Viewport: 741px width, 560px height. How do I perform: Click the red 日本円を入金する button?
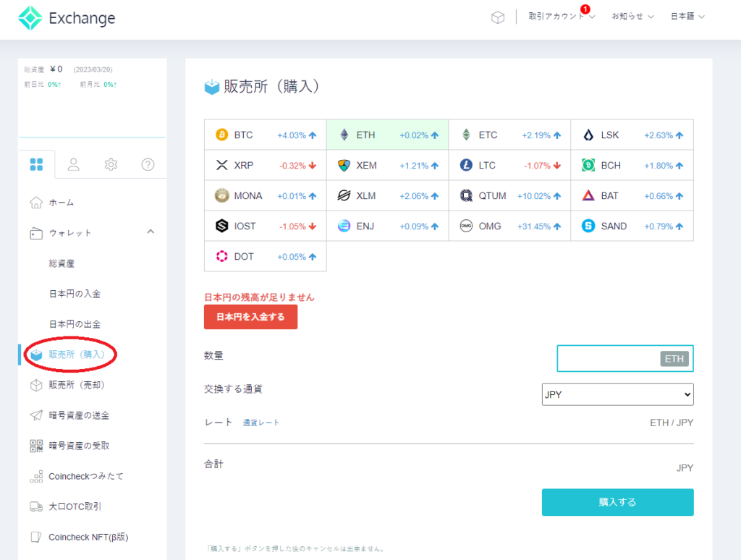coord(250,317)
